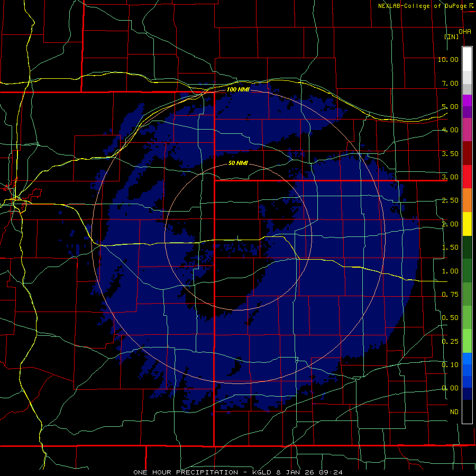Pick the bright red legend swatch
The image size is (476, 476).
[x=467, y=177]
